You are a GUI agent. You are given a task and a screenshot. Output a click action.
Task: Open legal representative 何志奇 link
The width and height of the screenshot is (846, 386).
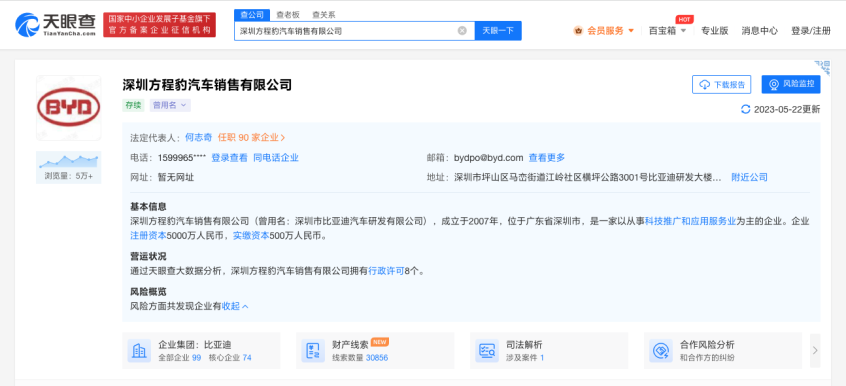(x=199, y=138)
